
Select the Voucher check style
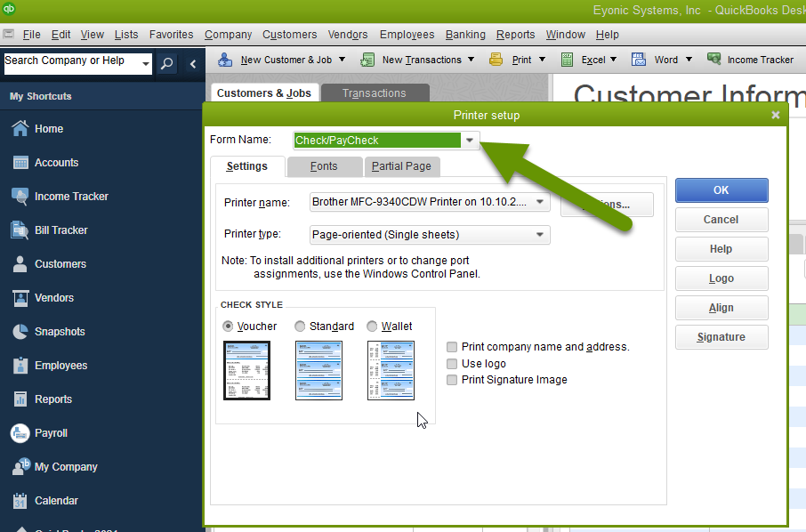point(228,326)
